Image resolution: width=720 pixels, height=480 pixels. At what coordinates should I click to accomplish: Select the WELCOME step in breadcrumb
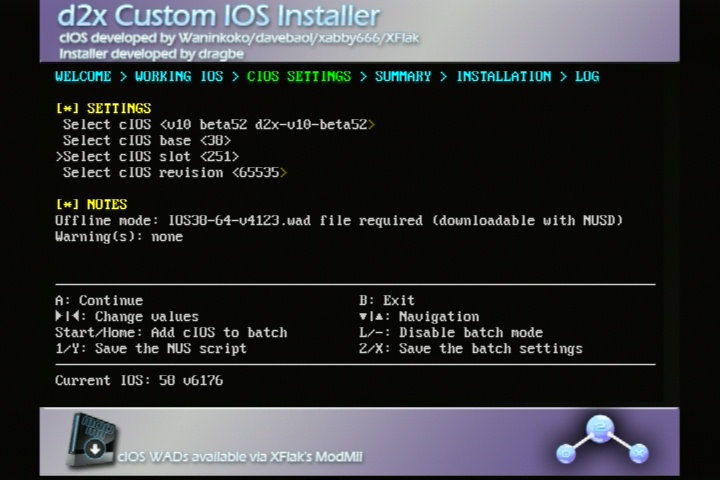[83, 76]
